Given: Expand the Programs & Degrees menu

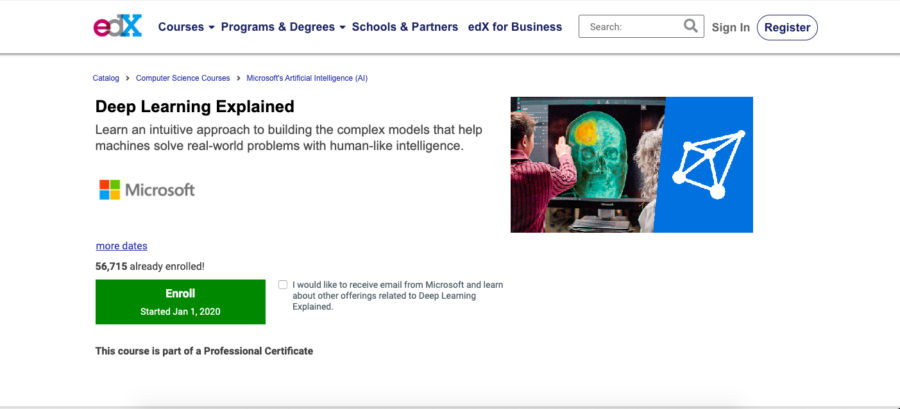Looking at the screenshot, I should coord(283,27).
